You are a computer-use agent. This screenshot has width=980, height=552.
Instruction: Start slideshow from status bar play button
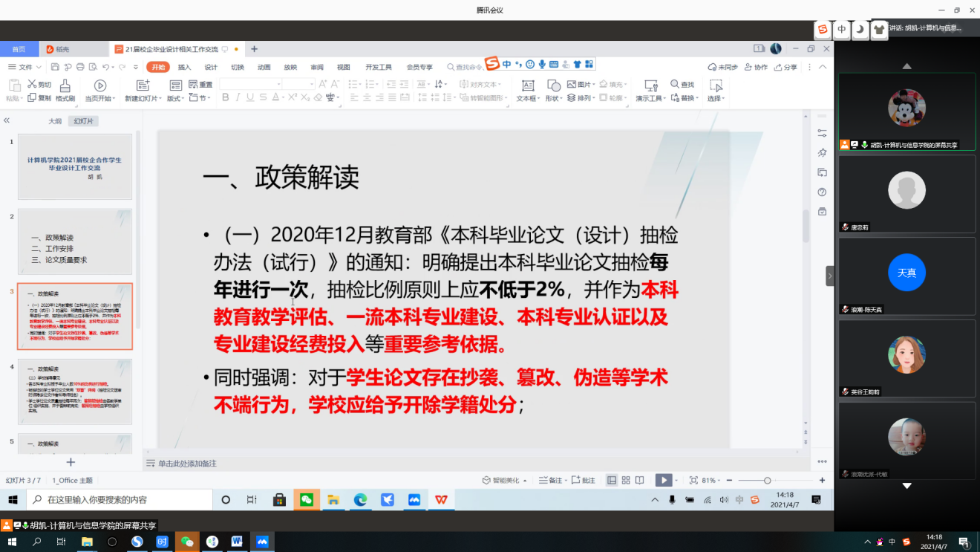coord(663,481)
